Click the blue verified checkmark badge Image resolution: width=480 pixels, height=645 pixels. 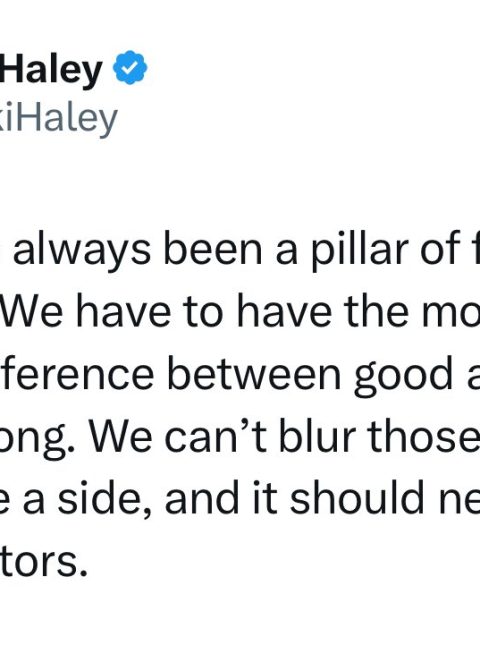[x=130, y=67]
